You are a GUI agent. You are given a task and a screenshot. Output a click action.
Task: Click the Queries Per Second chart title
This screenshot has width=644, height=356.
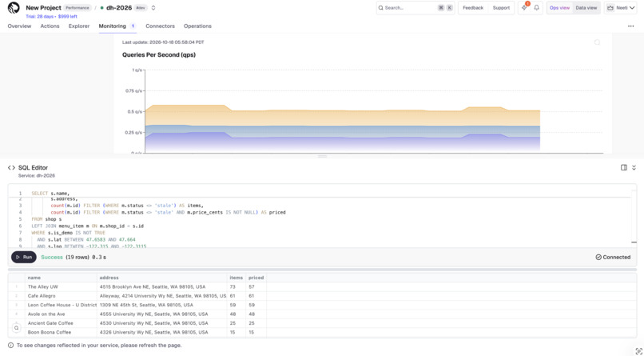click(159, 54)
